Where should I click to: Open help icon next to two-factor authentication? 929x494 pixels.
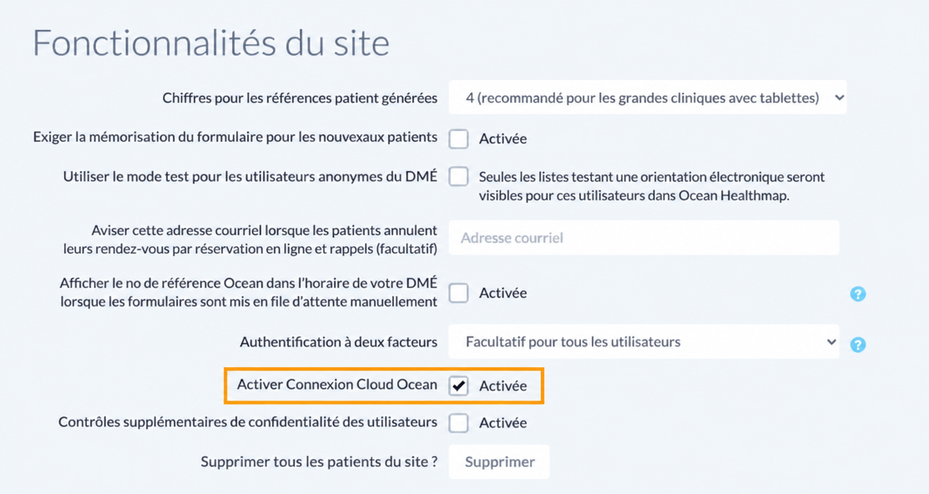coord(857,344)
